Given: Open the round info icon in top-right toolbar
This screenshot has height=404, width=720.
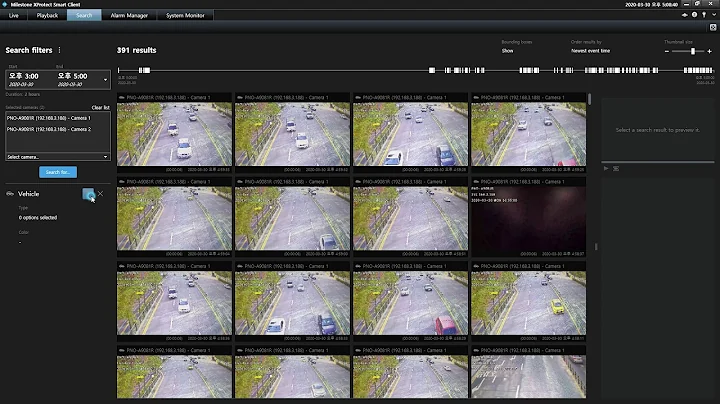Looking at the screenshot, I should pos(694,15).
